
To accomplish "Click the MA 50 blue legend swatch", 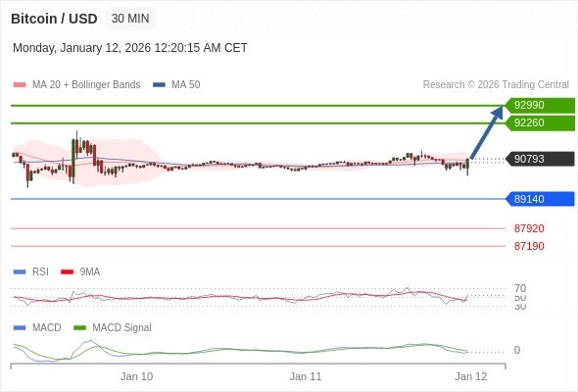I will click(x=159, y=85).
